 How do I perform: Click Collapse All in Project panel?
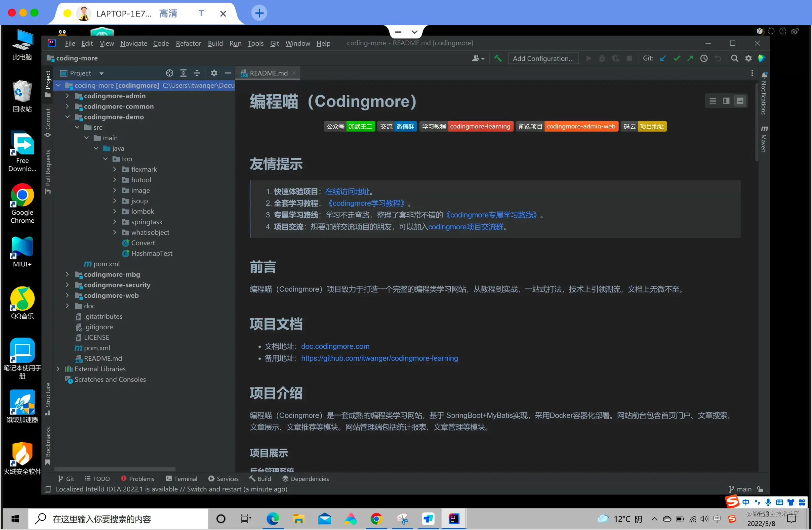coord(197,73)
